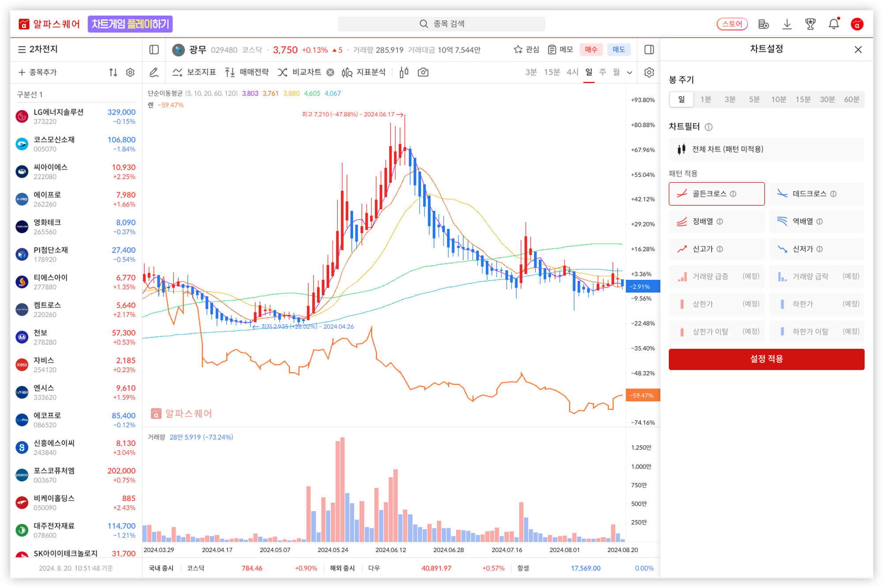This screenshot has width=883, height=588.
Task: Click the sort arrows icon in watchlist
Action: click(x=113, y=72)
